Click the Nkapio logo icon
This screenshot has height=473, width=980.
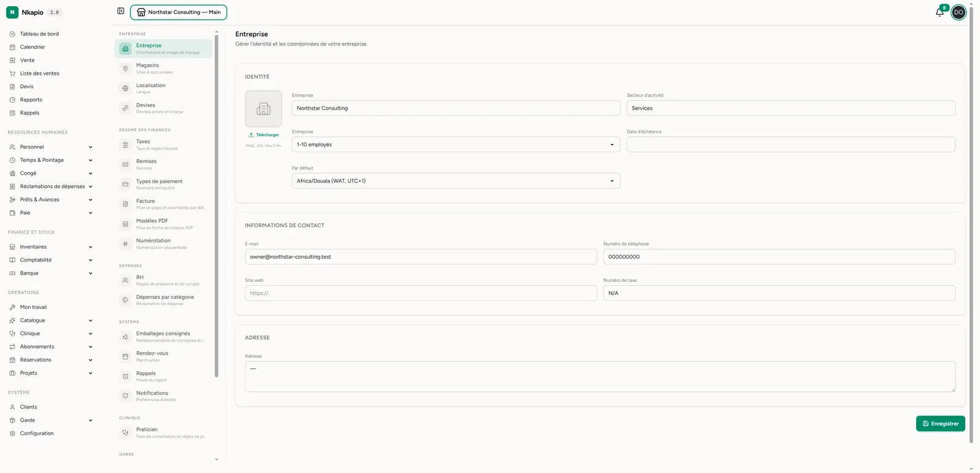coord(12,12)
